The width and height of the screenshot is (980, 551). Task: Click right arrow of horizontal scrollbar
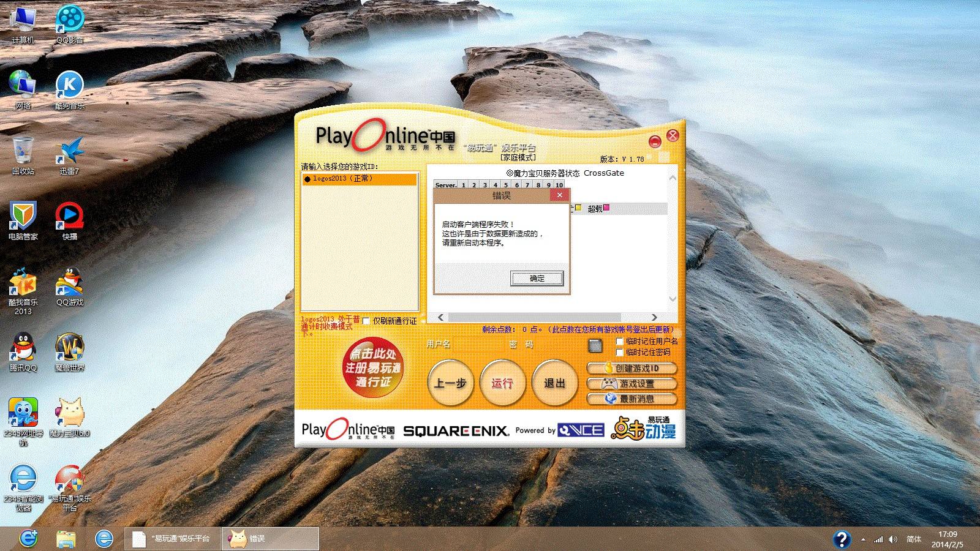tap(654, 317)
